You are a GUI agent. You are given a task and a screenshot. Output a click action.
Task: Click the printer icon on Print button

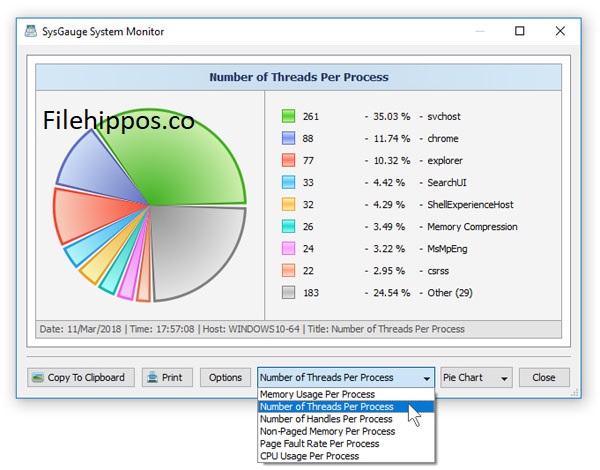coord(152,378)
